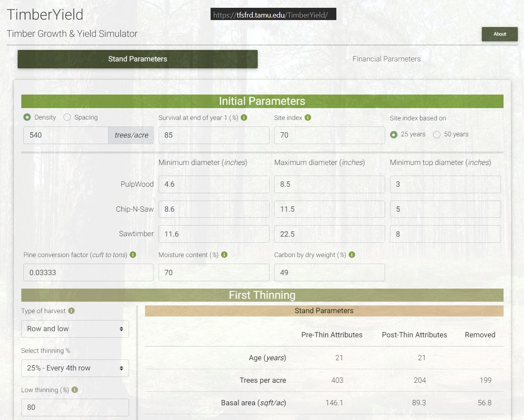Image resolution: width=524 pixels, height=420 pixels.
Task: Show info for Carbon by dry weight
Action: pos(352,255)
